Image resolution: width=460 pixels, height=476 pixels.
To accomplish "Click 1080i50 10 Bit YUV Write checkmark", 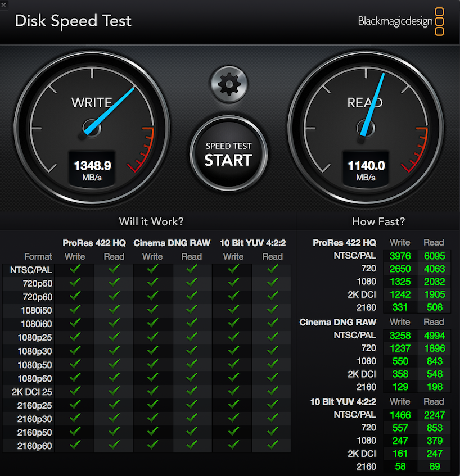I will click(x=233, y=310).
